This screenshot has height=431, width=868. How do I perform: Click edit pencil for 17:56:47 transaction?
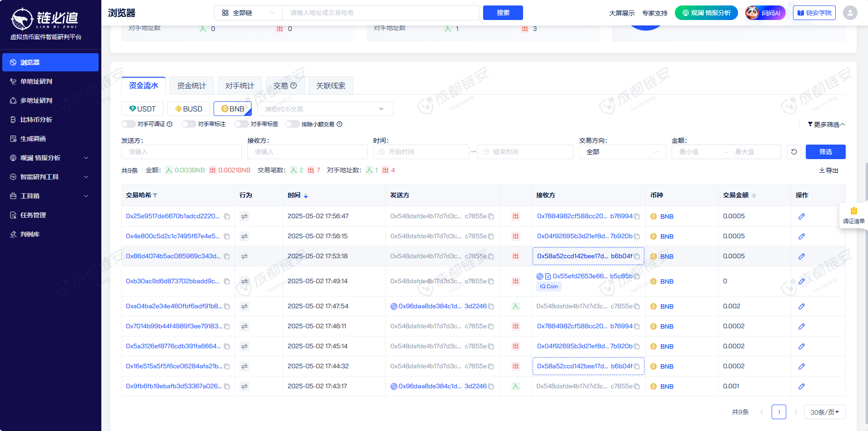pos(802,216)
